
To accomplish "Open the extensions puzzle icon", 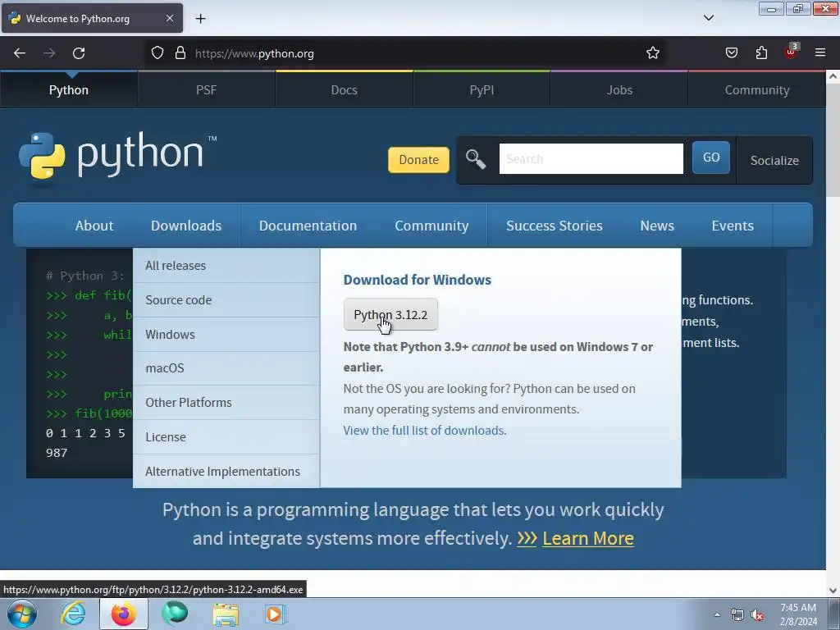I will coord(761,53).
